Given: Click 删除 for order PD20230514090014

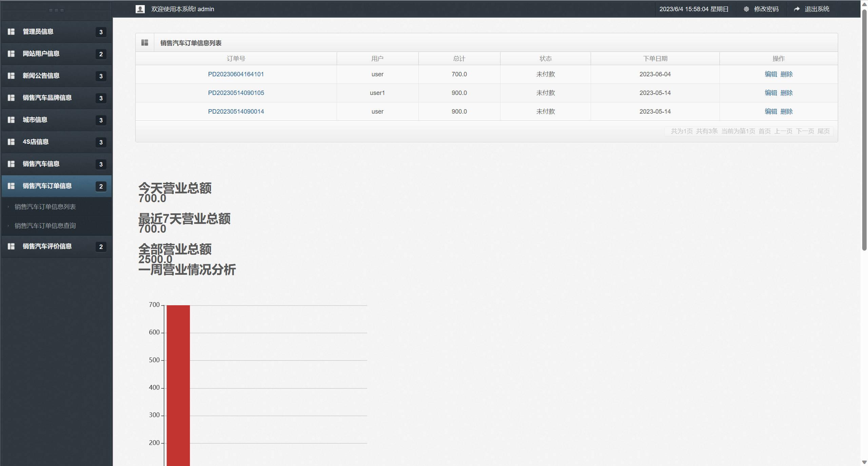Looking at the screenshot, I should (x=786, y=112).
